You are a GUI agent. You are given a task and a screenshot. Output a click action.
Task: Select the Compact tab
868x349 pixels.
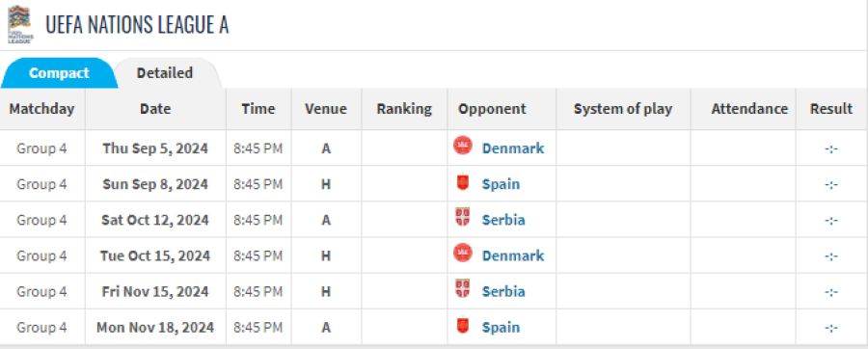(59, 73)
